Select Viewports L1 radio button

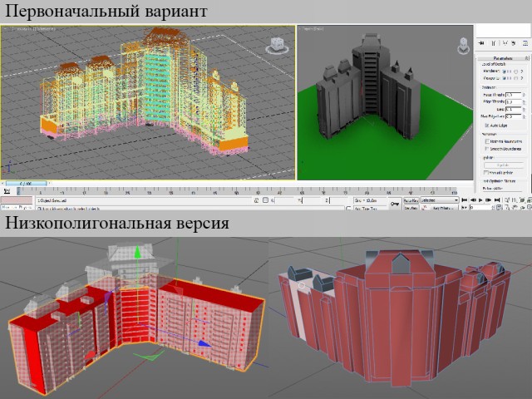[x=505, y=78]
